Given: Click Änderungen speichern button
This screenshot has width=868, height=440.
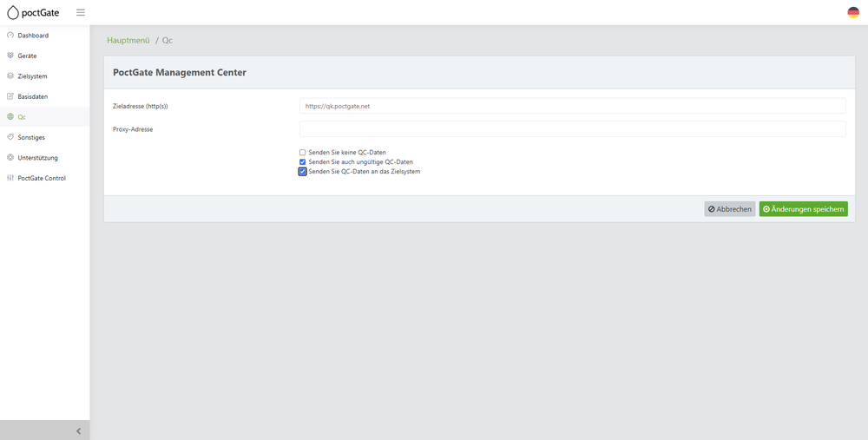Looking at the screenshot, I should click(x=803, y=209).
